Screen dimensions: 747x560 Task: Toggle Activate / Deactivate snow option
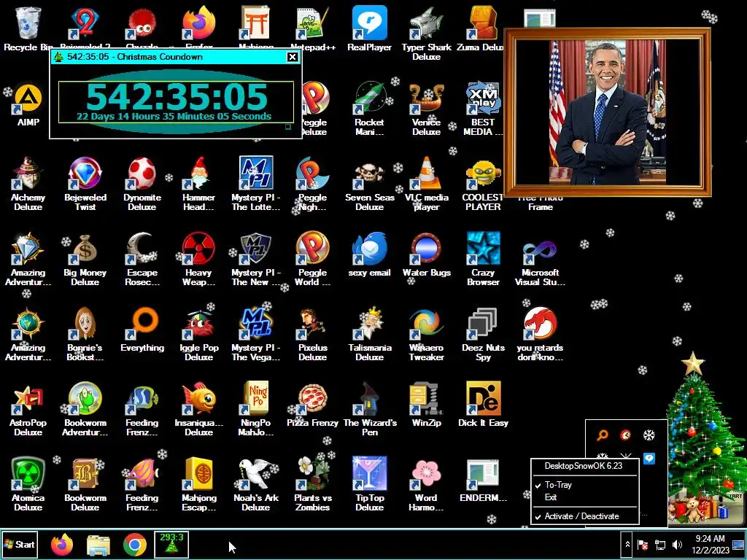point(584,516)
